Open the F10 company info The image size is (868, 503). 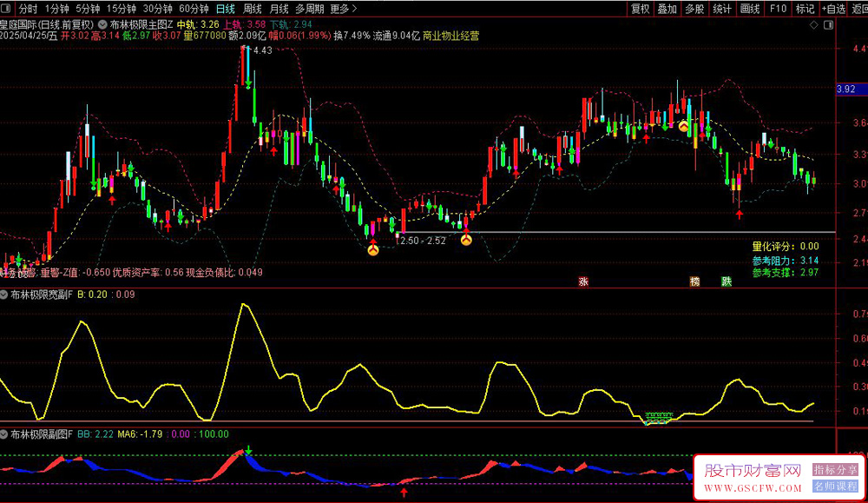coord(778,9)
